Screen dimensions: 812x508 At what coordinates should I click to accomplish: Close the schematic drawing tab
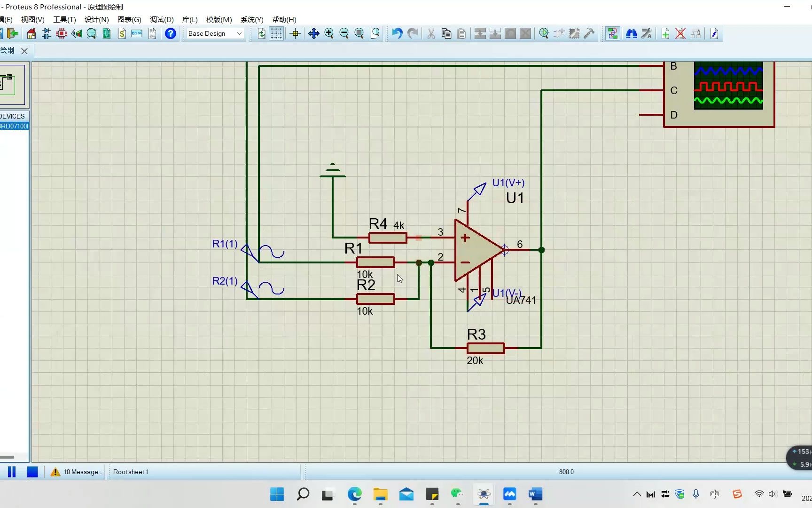click(24, 51)
